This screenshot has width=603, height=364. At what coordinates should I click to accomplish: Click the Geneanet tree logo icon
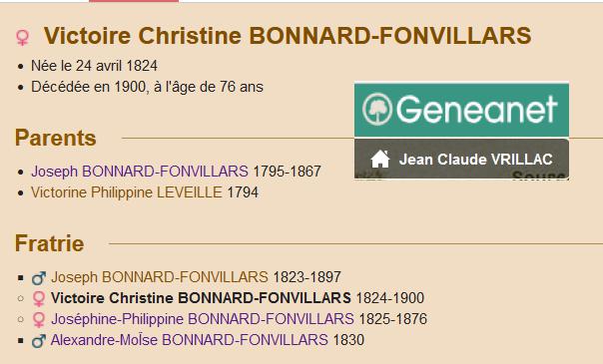(x=377, y=110)
